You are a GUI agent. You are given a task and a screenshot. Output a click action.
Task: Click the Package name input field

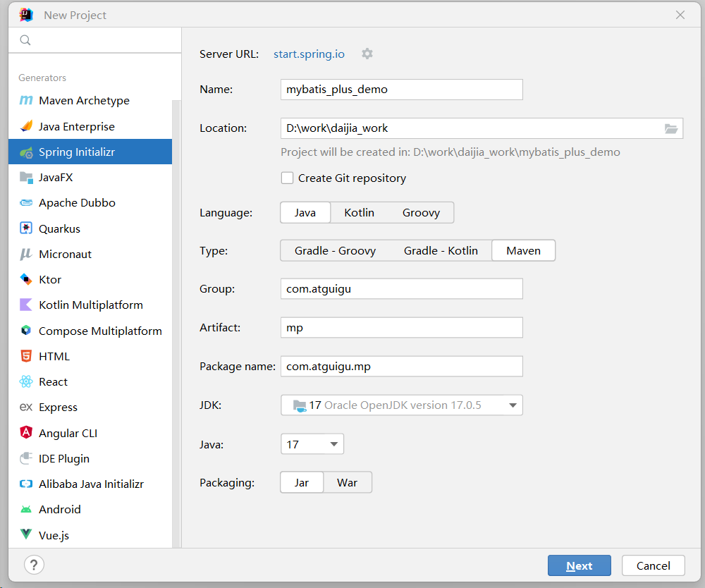(402, 367)
